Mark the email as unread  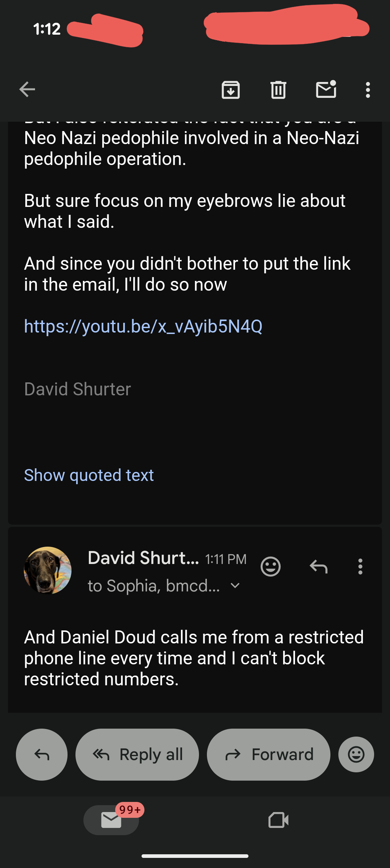[x=326, y=89]
